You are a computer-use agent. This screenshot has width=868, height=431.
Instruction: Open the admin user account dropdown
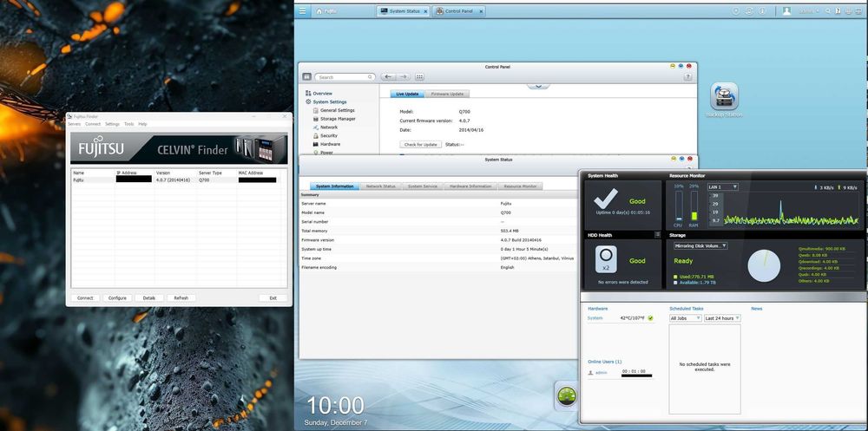tap(811, 11)
